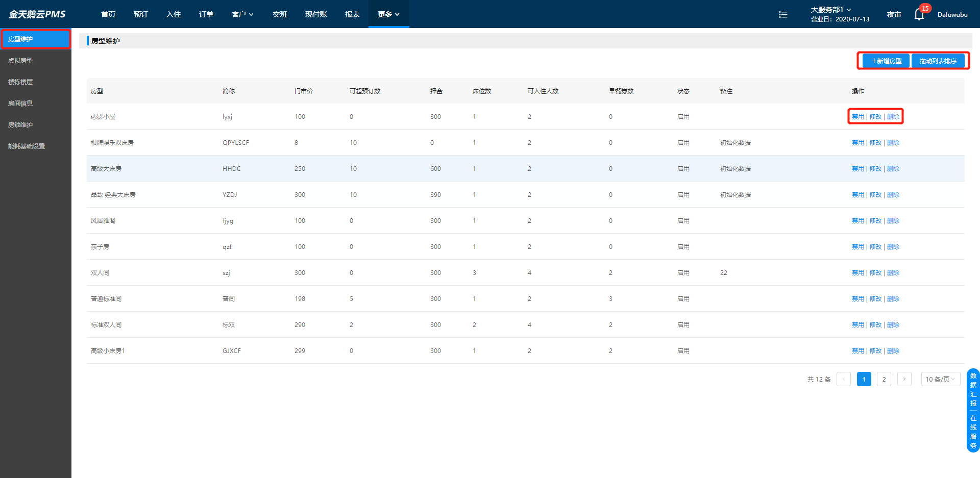Click the previous page arrow
The width and height of the screenshot is (980, 478).
pyautogui.click(x=844, y=379)
